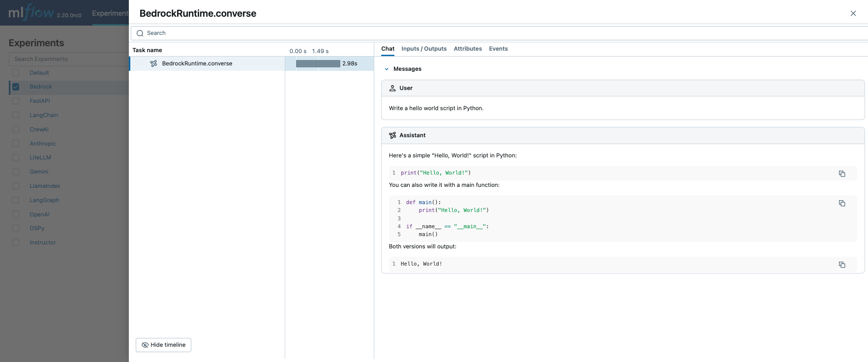Click the "You can also write it with a main function:" text
Screen dimensions: 868x362
tap(444, 185)
